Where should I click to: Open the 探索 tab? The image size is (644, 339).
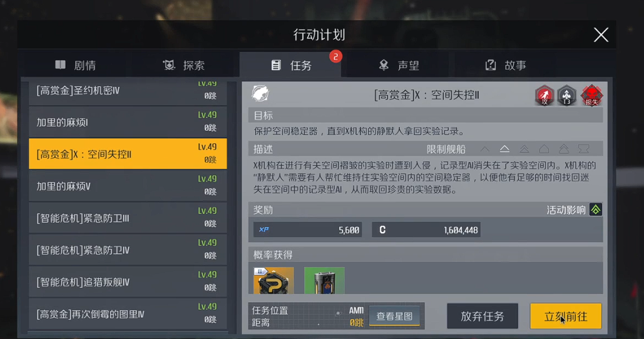coord(183,65)
